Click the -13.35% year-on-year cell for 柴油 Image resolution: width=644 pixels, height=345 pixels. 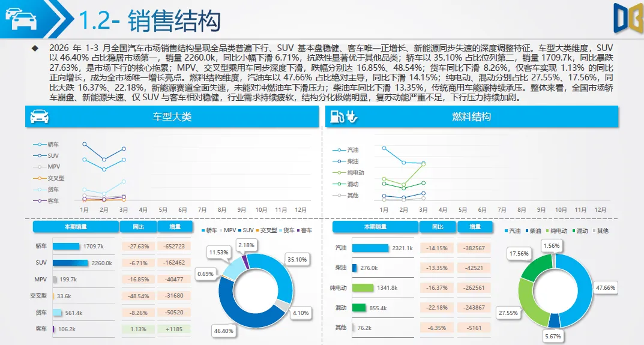click(x=437, y=268)
